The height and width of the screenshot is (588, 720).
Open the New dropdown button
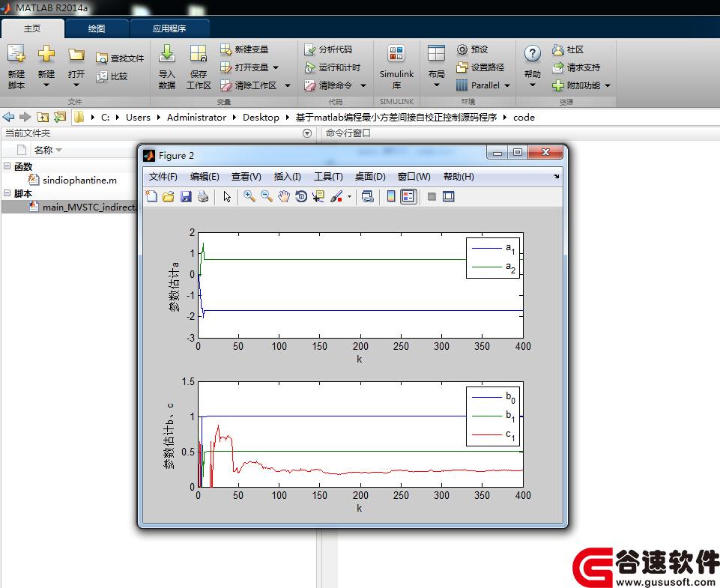click(46, 66)
